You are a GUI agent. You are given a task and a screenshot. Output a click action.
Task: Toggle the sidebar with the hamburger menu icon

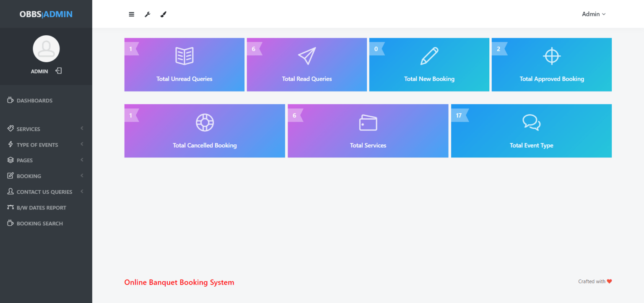(x=131, y=14)
